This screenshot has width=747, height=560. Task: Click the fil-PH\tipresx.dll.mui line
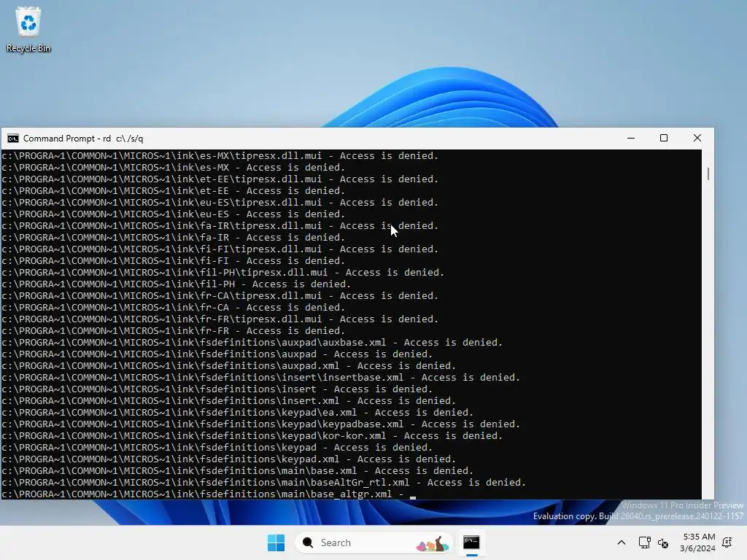(222, 273)
